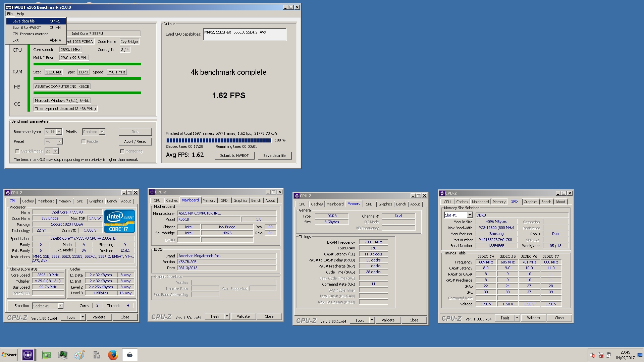Screen dimensions: 644x362
Task: Click the green bar under CPU section
Action: coord(87,64)
